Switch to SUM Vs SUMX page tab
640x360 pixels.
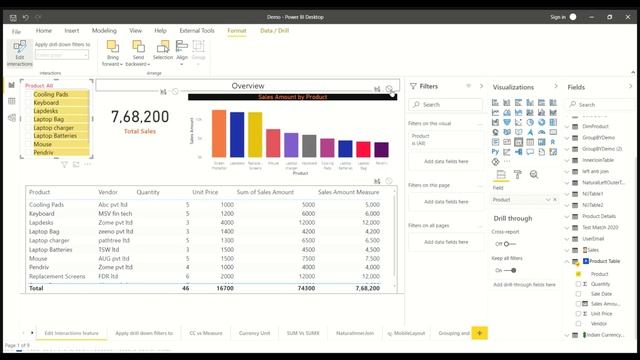[303, 333]
